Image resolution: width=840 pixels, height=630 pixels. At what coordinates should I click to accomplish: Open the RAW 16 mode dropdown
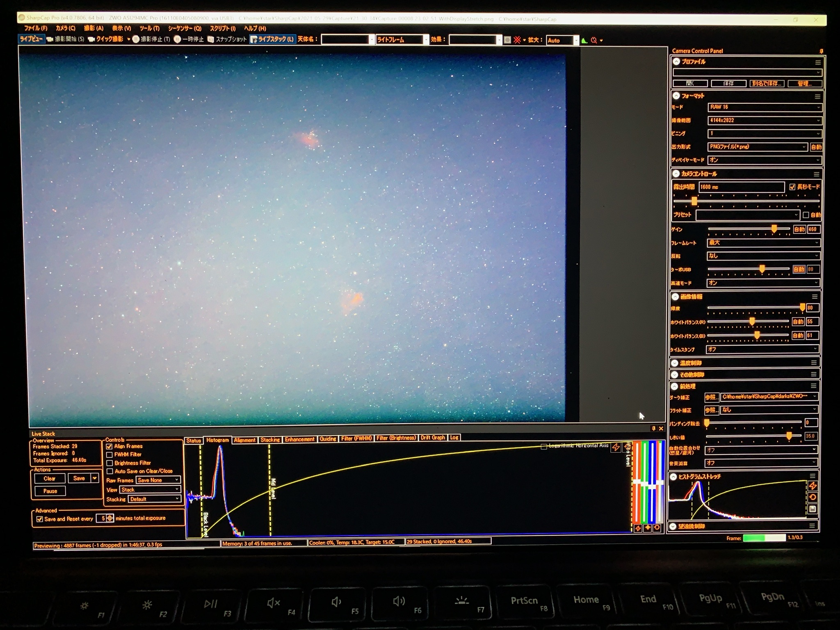765,107
